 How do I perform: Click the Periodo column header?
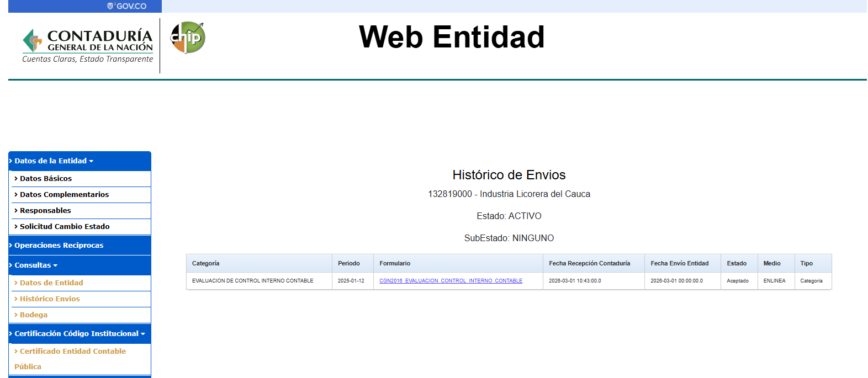click(x=349, y=264)
